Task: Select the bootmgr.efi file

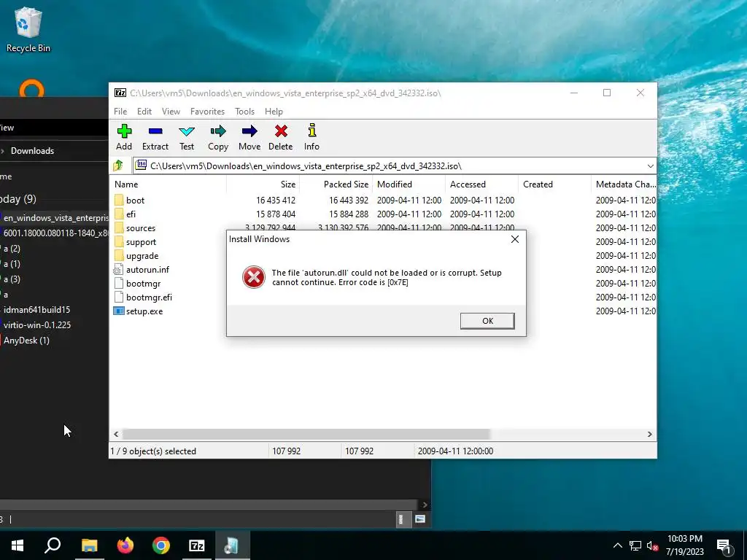Action: click(x=149, y=297)
